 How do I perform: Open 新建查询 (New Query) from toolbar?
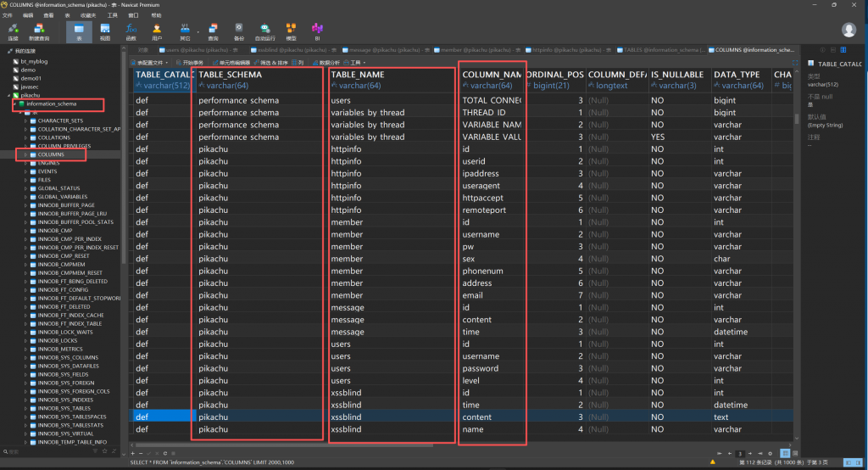coord(39,31)
